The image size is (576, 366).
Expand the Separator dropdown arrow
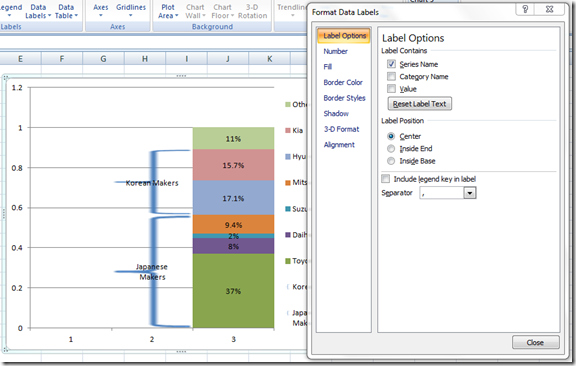click(x=469, y=193)
